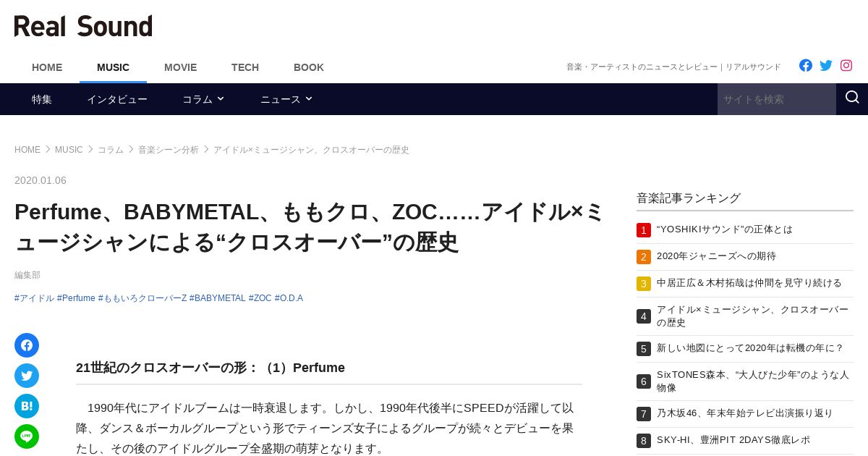Open ranking 5 新しい地図 article

coord(750,348)
